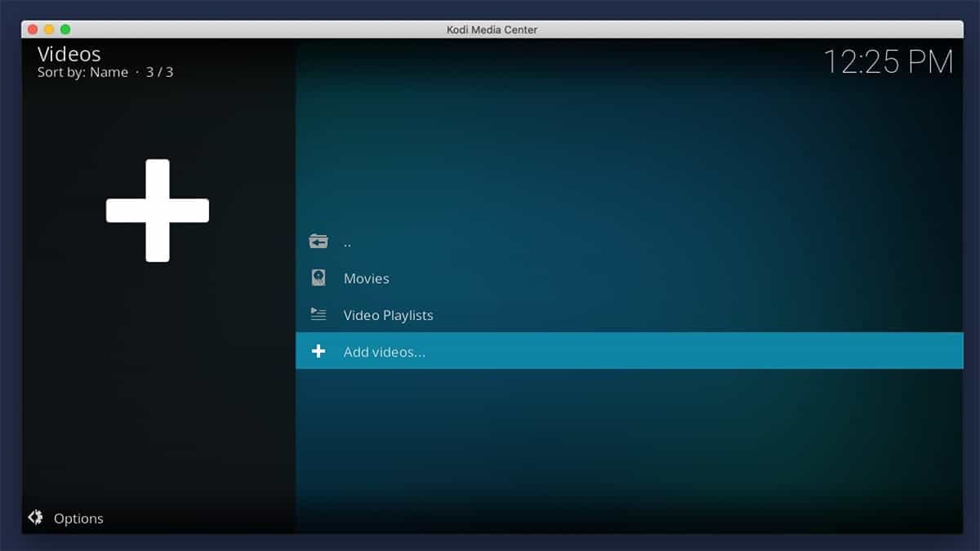This screenshot has width=980, height=551.
Task: Minimize Kodi using the yellow button
Action: (49, 29)
